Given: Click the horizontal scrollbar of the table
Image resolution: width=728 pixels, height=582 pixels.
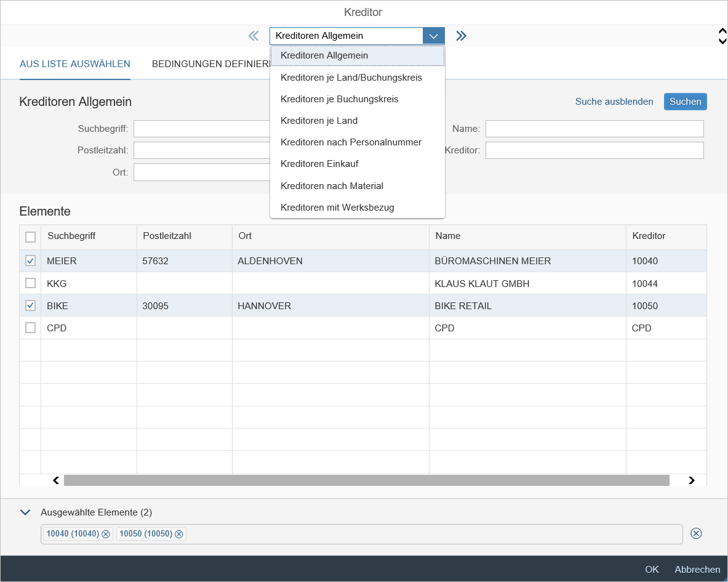Looking at the screenshot, I should click(x=366, y=480).
